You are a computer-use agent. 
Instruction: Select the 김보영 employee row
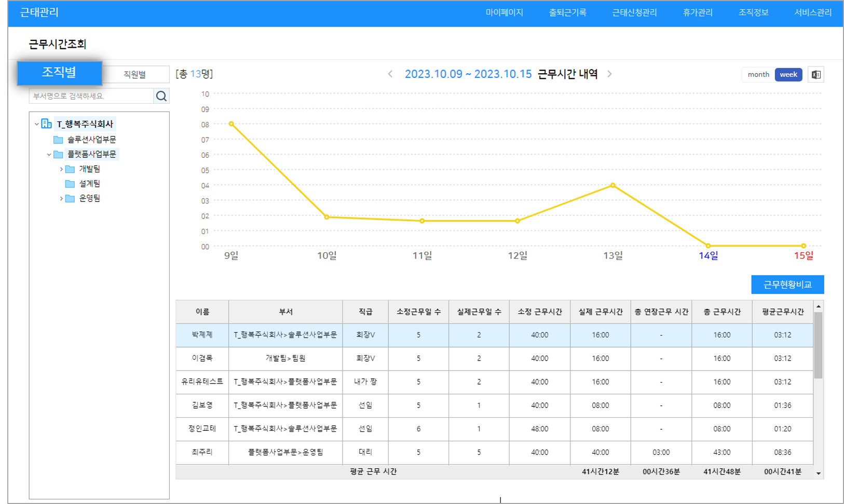(494, 405)
